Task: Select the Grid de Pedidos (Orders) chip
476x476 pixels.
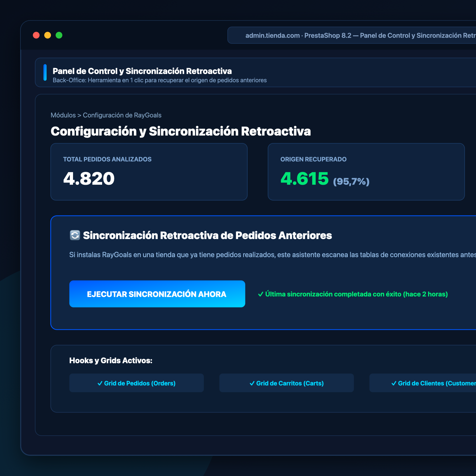Action: click(x=137, y=383)
